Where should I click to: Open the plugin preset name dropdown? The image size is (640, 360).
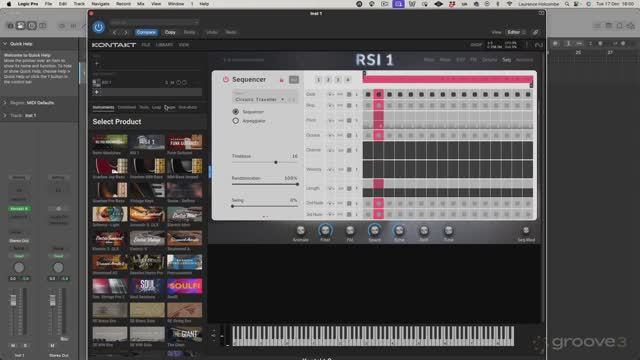point(154,22)
